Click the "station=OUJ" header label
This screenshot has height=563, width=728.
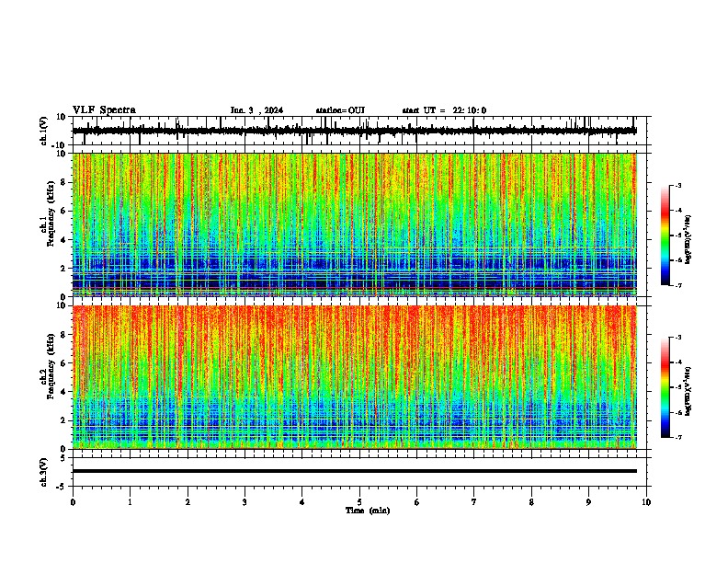click(340, 110)
